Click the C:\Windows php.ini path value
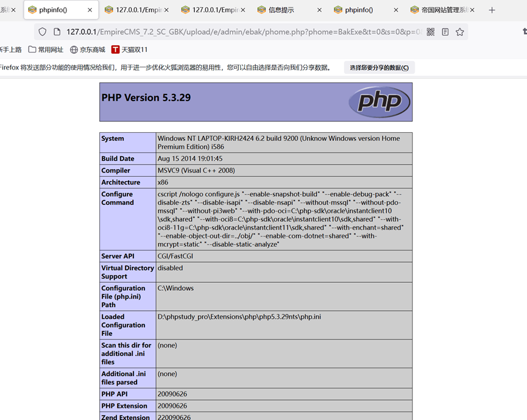 [x=175, y=288]
